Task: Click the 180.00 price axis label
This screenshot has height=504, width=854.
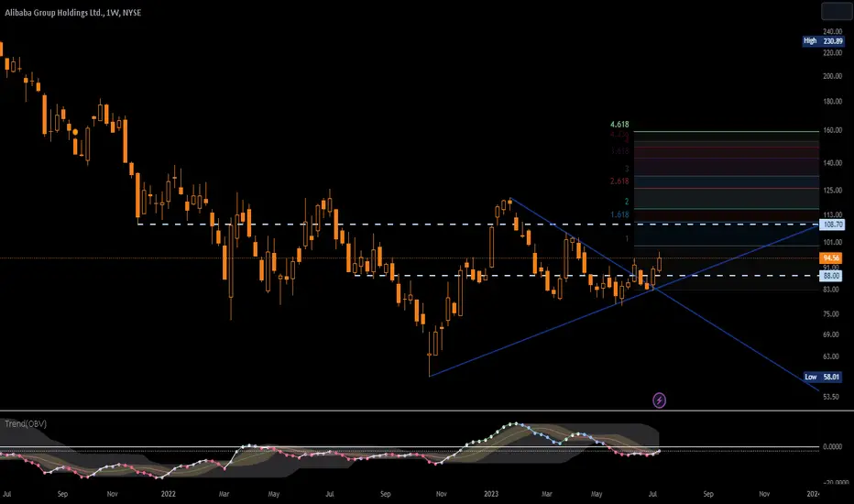Action: (x=832, y=102)
